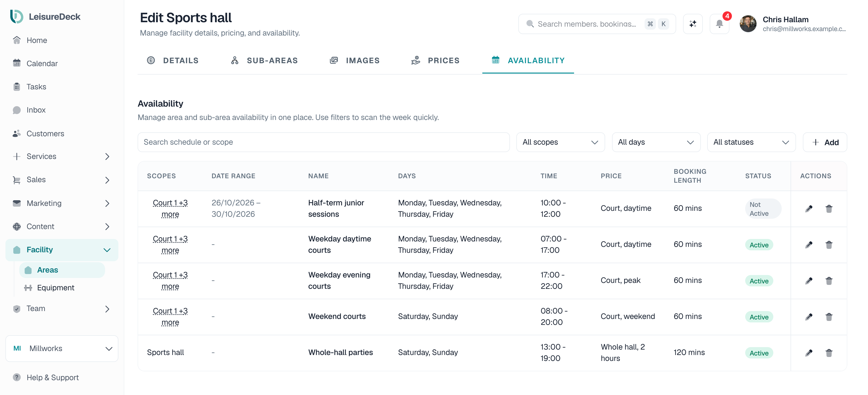Delete Weekday evening courts schedule

pyautogui.click(x=829, y=281)
